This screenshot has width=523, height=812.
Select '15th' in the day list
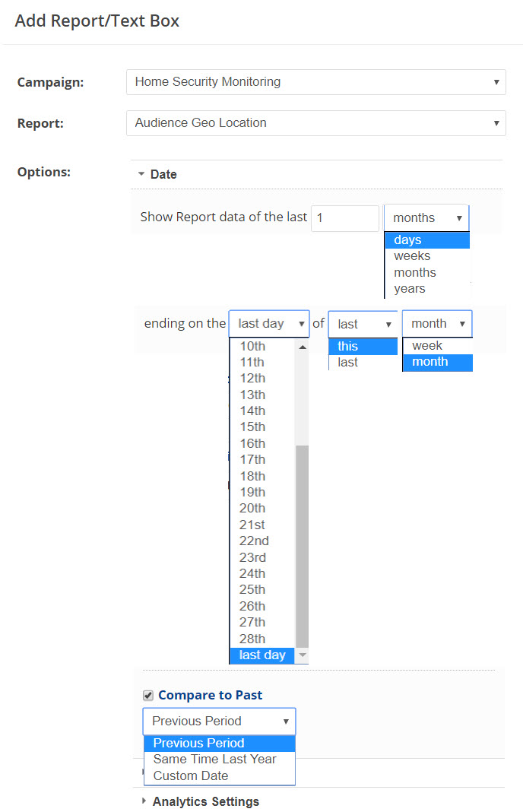pyautogui.click(x=252, y=427)
